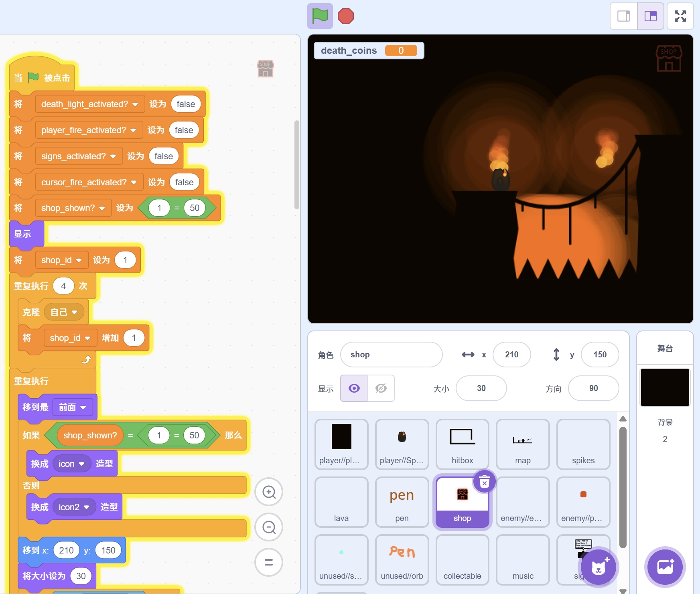
Task: Open the death_light_activated? variable dropdown
Action: pyautogui.click(x=135, y=104)
